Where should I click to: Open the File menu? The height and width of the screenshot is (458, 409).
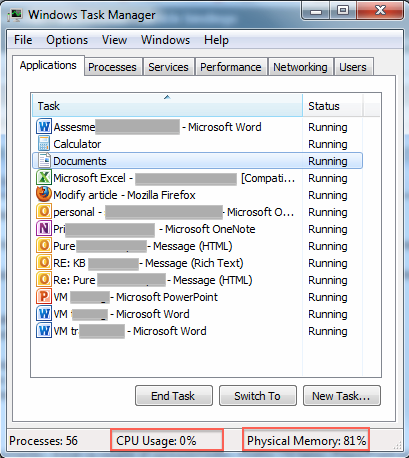point(23,40)
